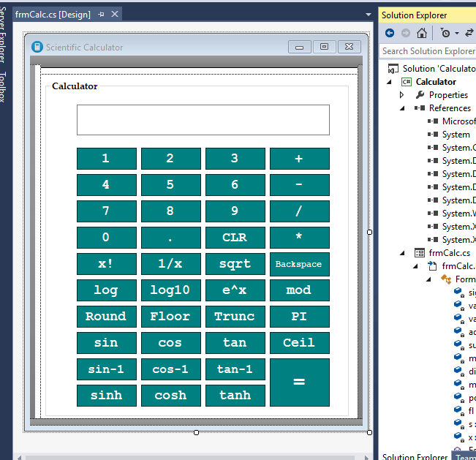Collapse the References node
Viewport: 476px width, 460px height.
pyautogui.click(x=402, y=108)
